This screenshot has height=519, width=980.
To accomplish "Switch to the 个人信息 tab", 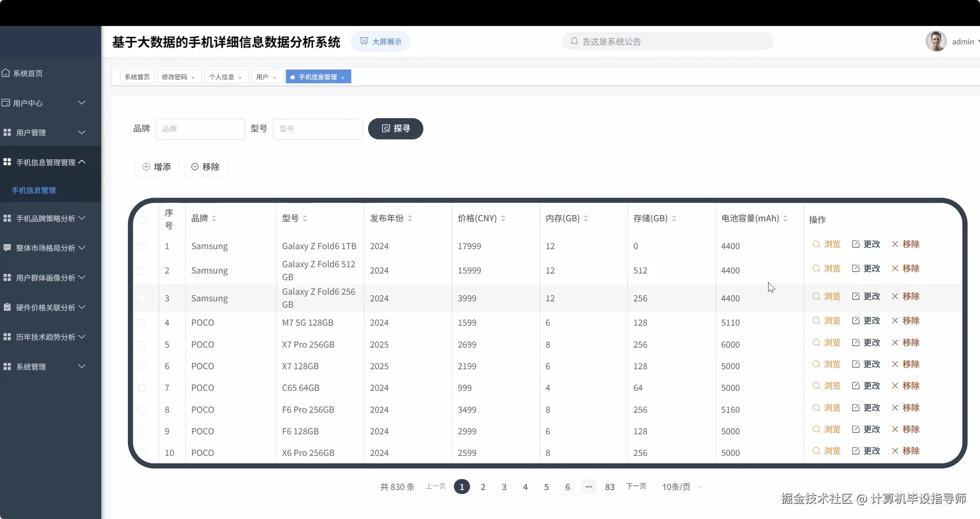I will 223,76.
